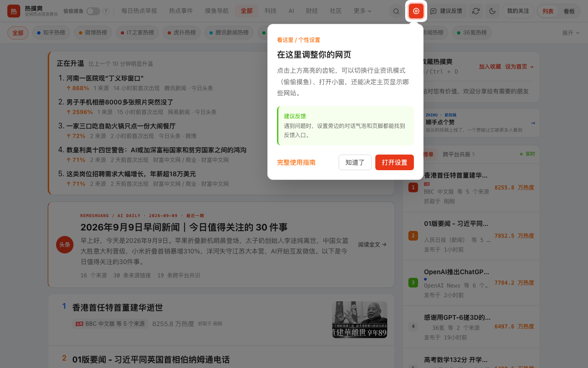Dismiss the popover with 知道了
Image resolution: width=588 pixels, height=368 pixels.
point(355,162)
